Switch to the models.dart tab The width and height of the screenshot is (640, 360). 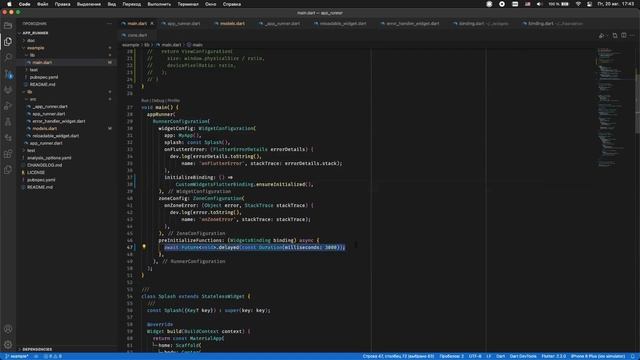(x=232, y=24)
